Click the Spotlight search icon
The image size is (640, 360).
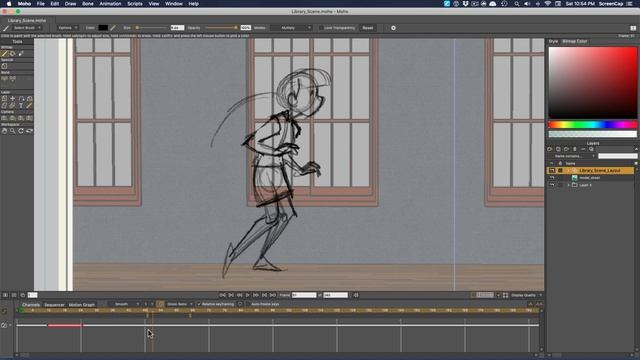tap(517, 4)
